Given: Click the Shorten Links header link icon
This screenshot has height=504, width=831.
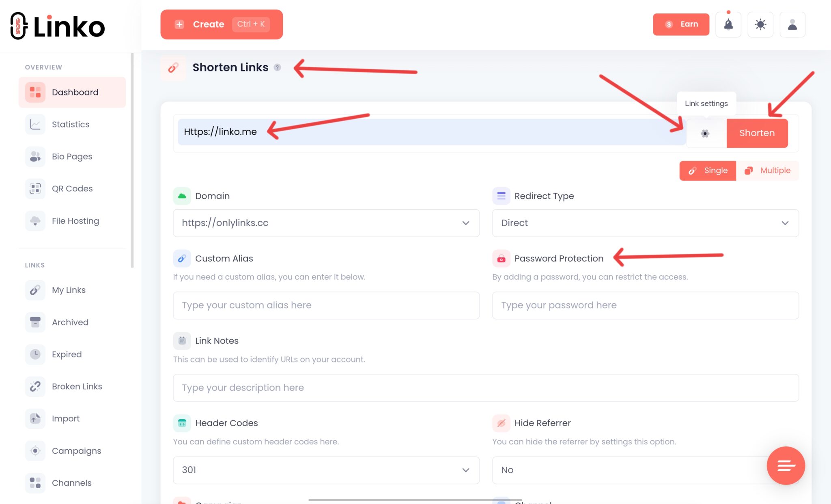Looking at the screenshot, I should [173, 68].
